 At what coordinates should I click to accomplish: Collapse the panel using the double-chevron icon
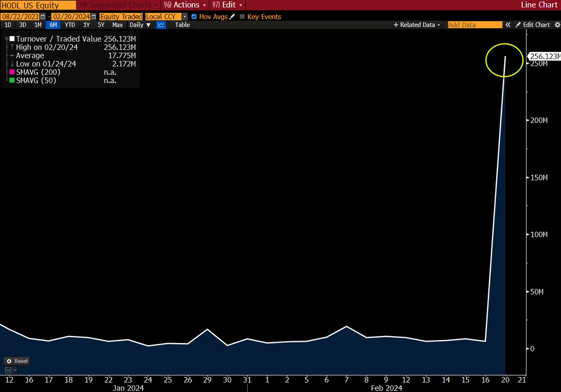click(x=508, y=25)
